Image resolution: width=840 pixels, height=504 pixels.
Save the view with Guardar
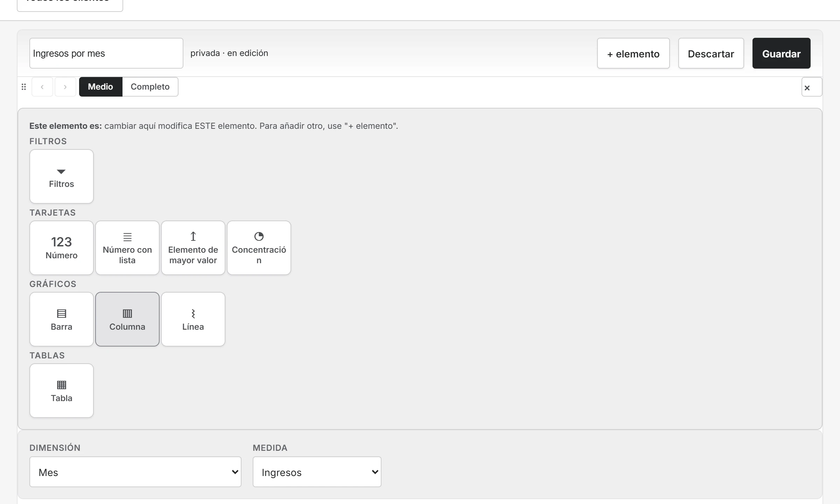coord(782,53)
